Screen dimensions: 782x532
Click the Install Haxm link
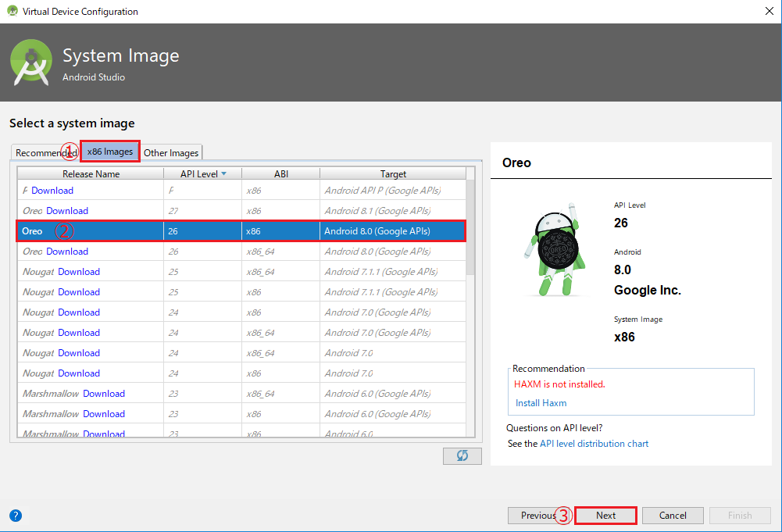(x=541, y=402)
